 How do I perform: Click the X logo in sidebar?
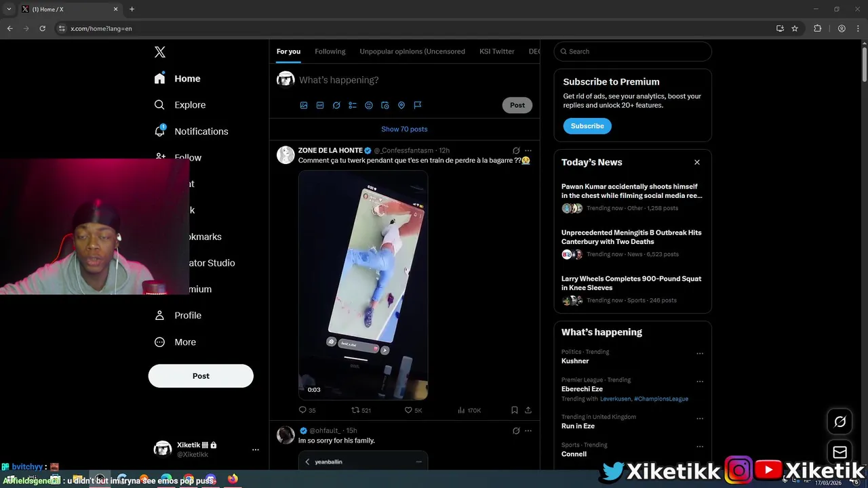click(160, 52)
